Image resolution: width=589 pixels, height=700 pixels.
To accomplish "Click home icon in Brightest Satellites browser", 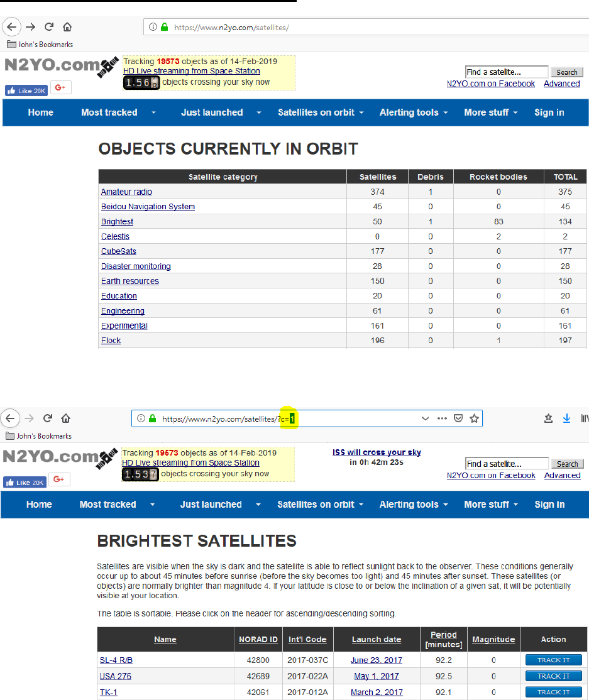I will coord(65,418).
